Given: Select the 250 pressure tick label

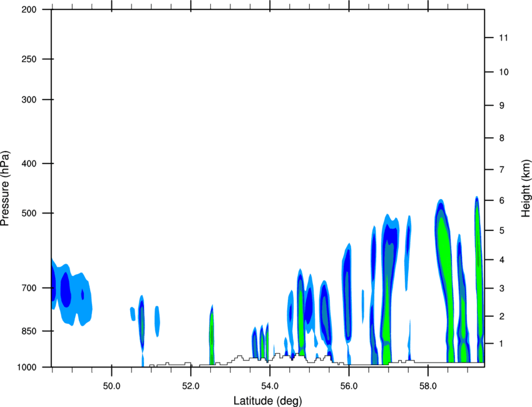Looking at the screenshot, I should tap(29, 59).
